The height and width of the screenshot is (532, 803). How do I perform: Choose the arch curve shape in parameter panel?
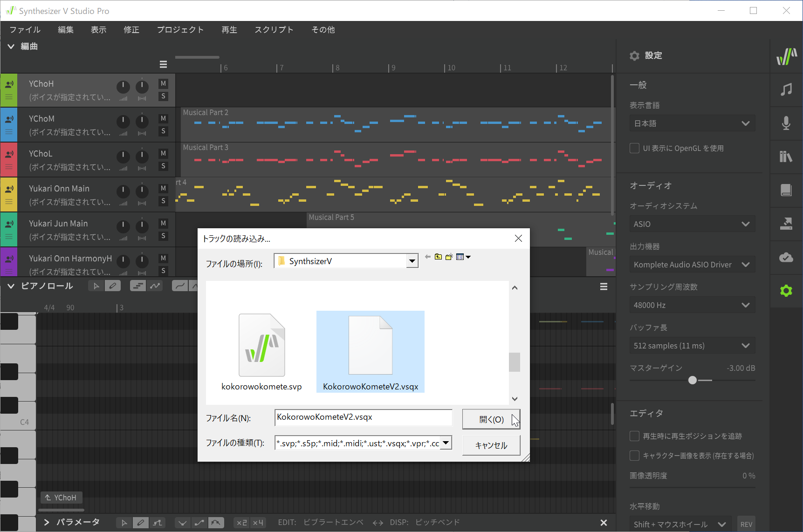[216, 523]
